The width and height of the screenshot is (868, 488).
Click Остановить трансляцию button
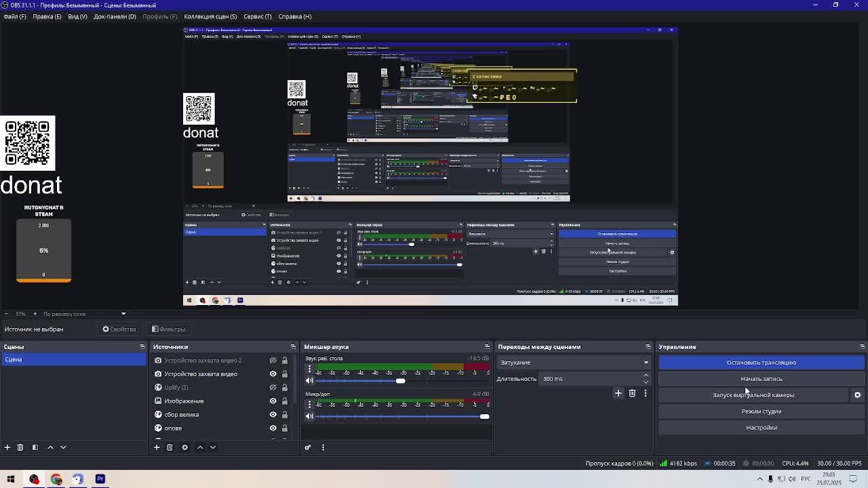click(761, 363)
